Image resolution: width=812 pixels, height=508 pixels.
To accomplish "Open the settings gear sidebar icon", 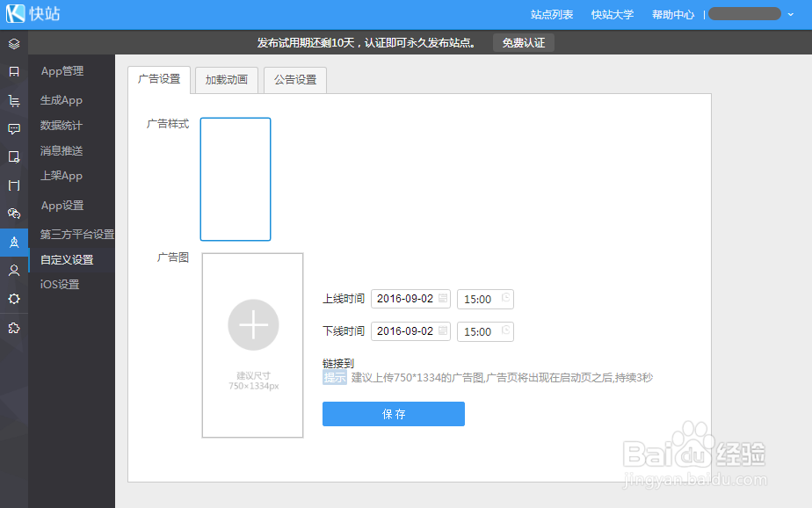I will click(x=14, y=299).
